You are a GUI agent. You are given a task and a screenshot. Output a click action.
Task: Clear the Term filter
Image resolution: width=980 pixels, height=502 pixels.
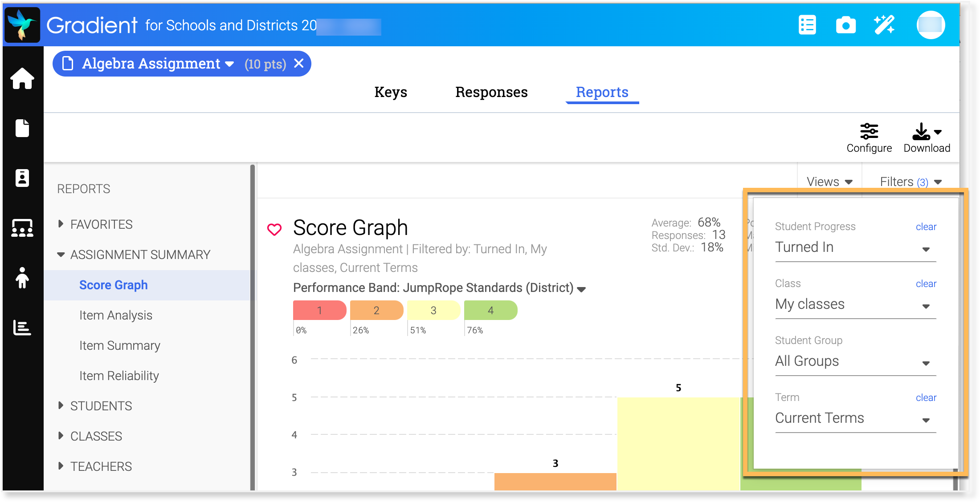pos(926,397)
